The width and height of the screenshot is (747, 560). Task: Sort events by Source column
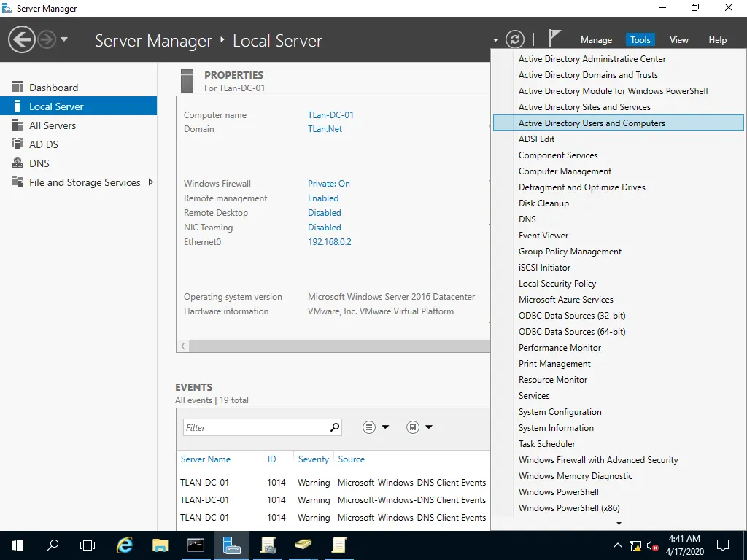pyautogui.click(x=352, y=459)
